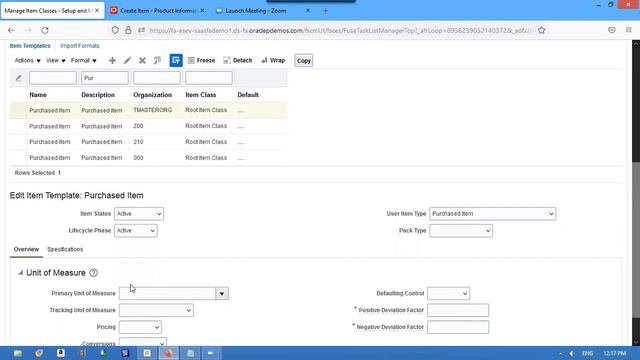Click the Detach table button
The width and height of the screenshot is (640, 360).
click(x=238, y=60)
